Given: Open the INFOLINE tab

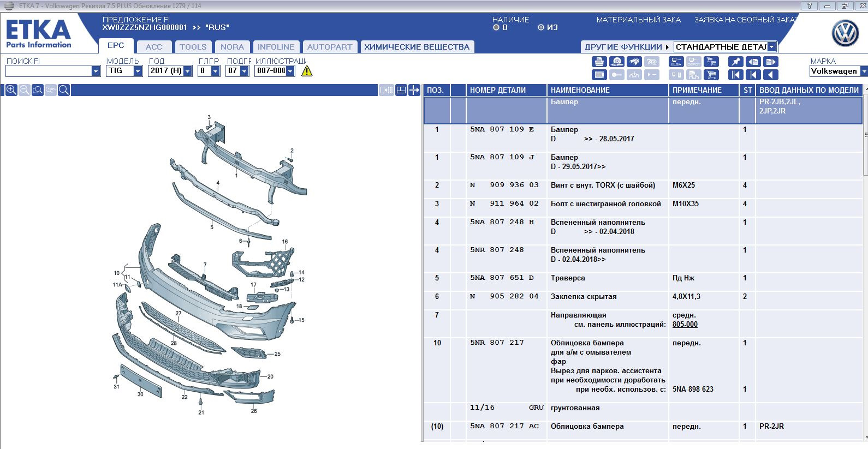Looking at the screenshot, I should (x=276, y=47).
